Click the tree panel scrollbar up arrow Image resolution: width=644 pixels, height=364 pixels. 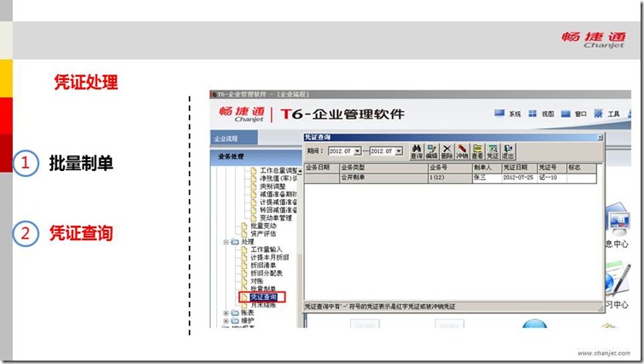click(300, 171)
